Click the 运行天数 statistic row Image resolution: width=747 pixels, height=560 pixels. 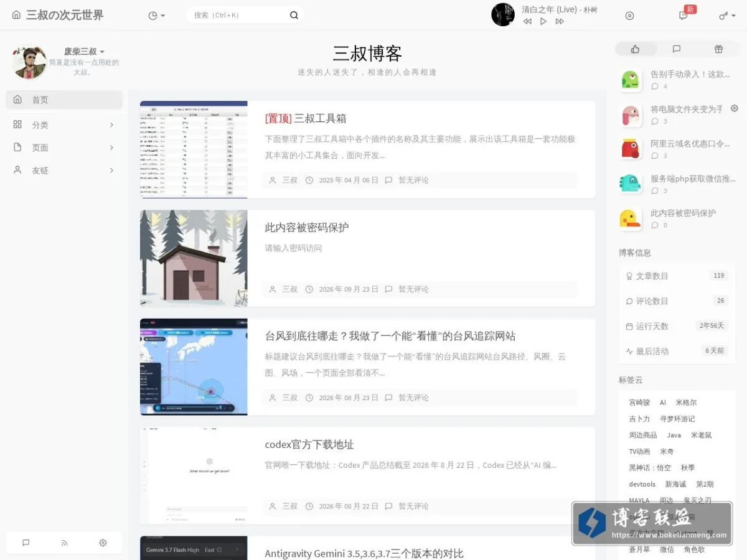point(677,326)
